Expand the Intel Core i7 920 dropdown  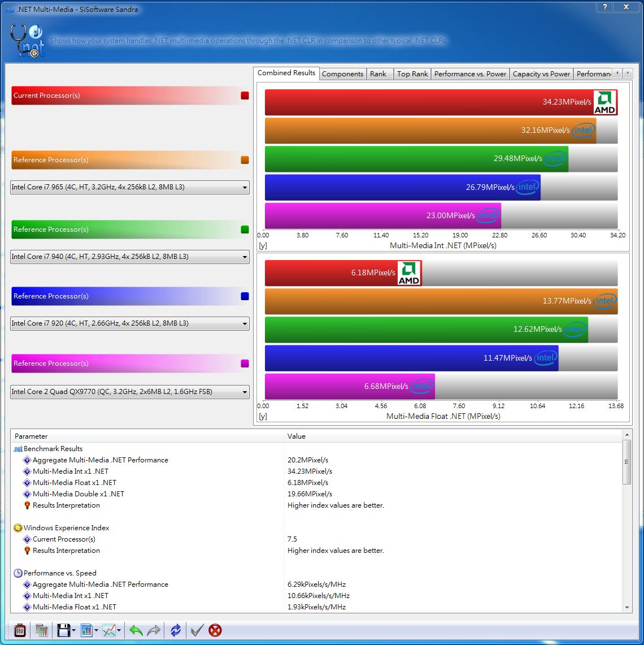tap(130, 323)
